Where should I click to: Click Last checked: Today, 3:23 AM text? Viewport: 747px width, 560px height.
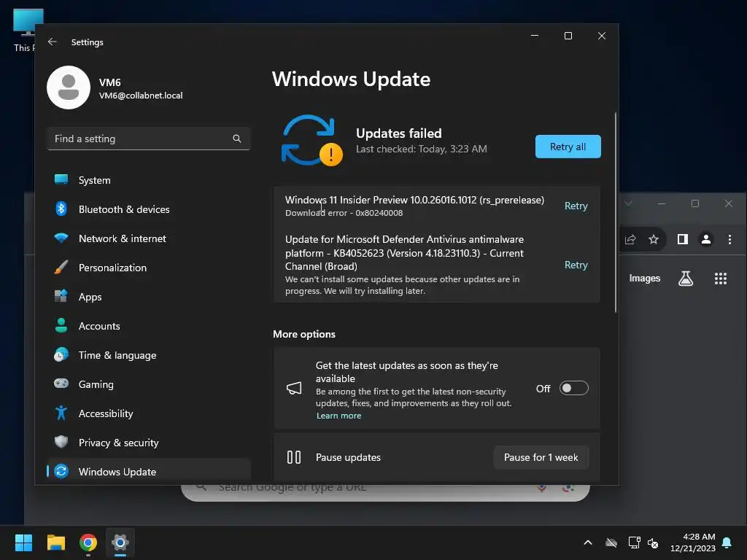(422, 149)
